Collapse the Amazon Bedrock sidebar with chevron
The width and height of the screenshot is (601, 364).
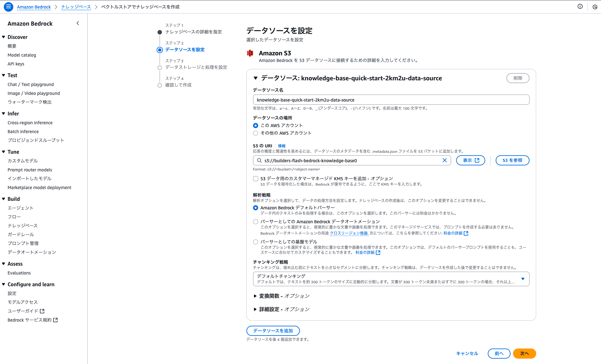(78, 23)
